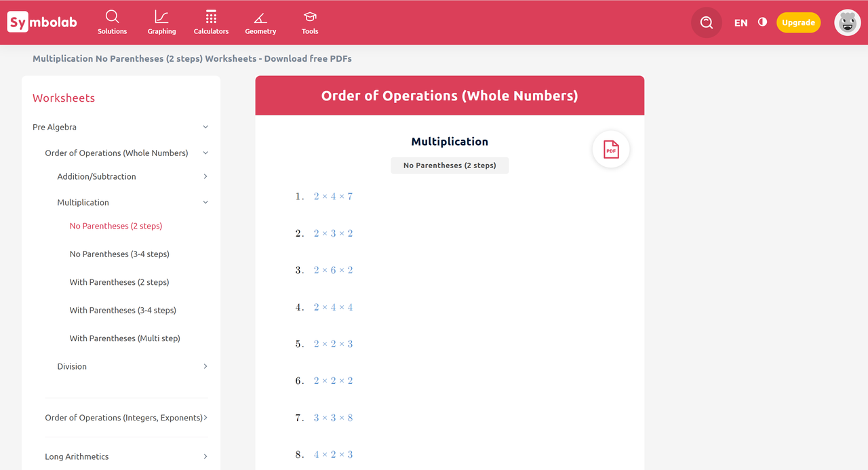Image resolution: width=868 pixels, height=470 pixels.
Task: Click the round search icon in header
Action: [x=706, y=22]
